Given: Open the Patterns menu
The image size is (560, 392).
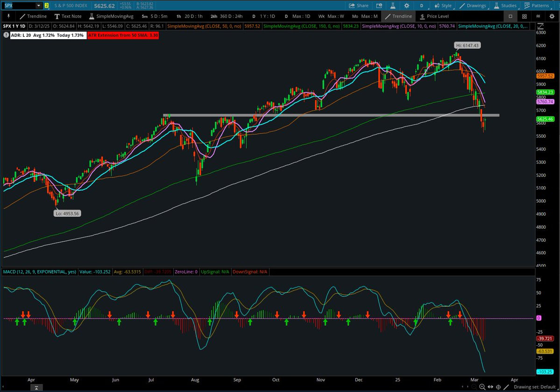Looking at the screenshot, I should coord(537,6).
